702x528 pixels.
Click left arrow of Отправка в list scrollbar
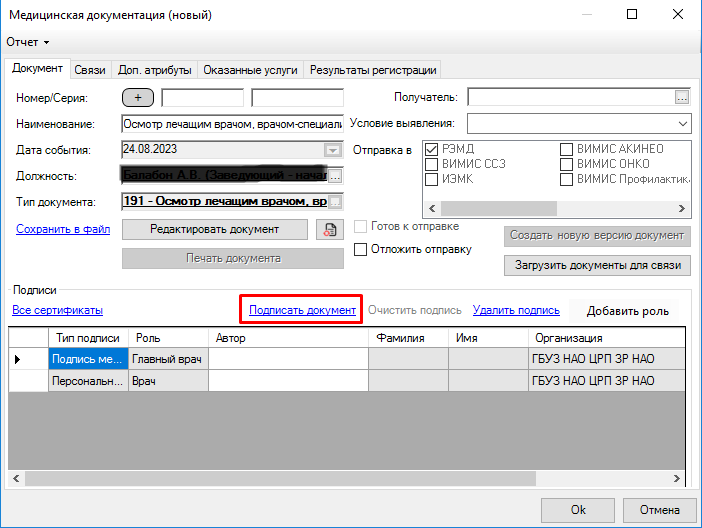[x=432, y=208]
